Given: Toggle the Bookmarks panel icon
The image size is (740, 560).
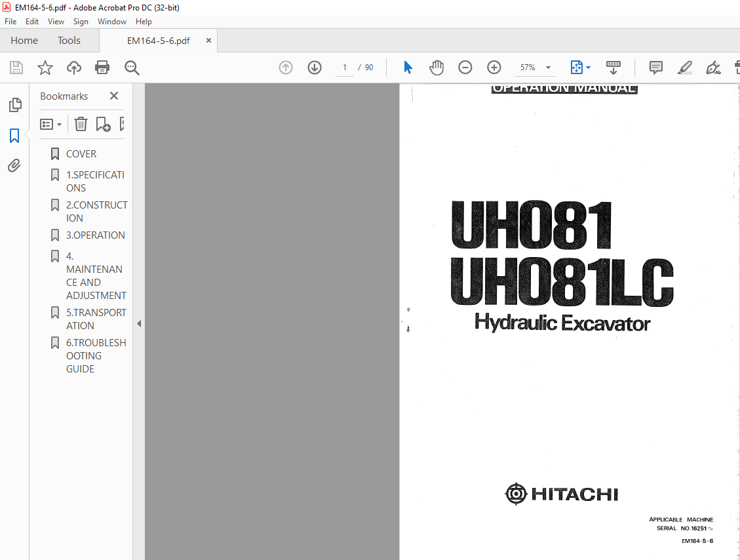Looking at the screenshot, I should pos(14,136).
